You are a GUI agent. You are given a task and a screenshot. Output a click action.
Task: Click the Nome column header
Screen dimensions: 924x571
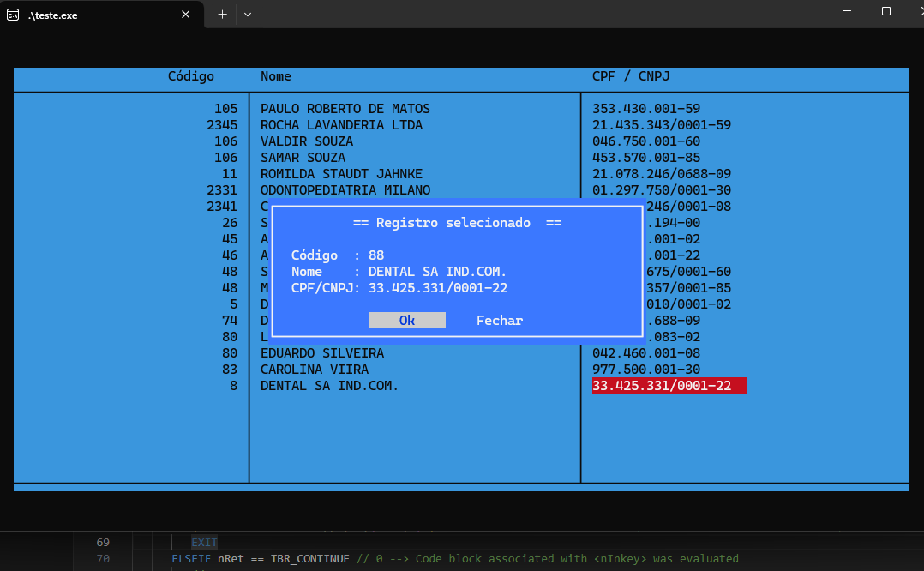[276, 76]
